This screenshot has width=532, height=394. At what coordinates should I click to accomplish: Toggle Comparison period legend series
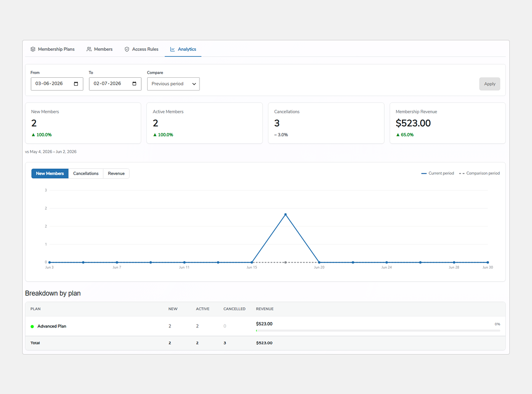479,173
